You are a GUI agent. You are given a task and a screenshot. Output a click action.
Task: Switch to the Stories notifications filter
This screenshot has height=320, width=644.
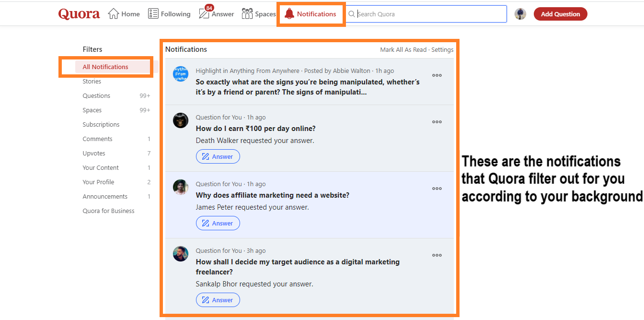point(92,81)
